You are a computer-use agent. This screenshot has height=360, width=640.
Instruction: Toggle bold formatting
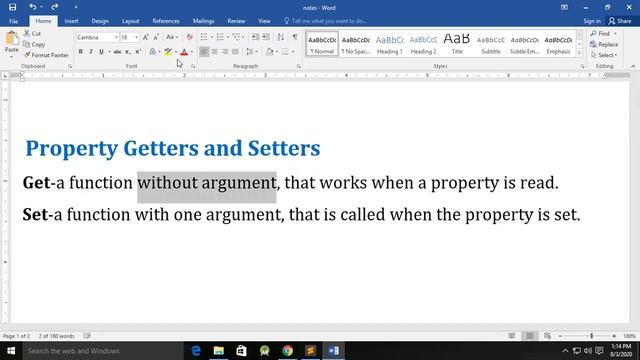80,52
